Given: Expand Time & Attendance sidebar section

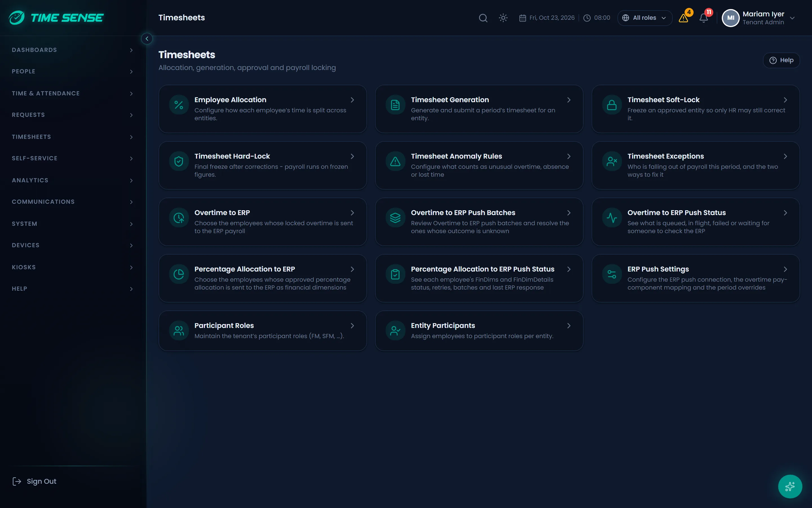Looking at the screenshot, I should click(x=73, y=93).
